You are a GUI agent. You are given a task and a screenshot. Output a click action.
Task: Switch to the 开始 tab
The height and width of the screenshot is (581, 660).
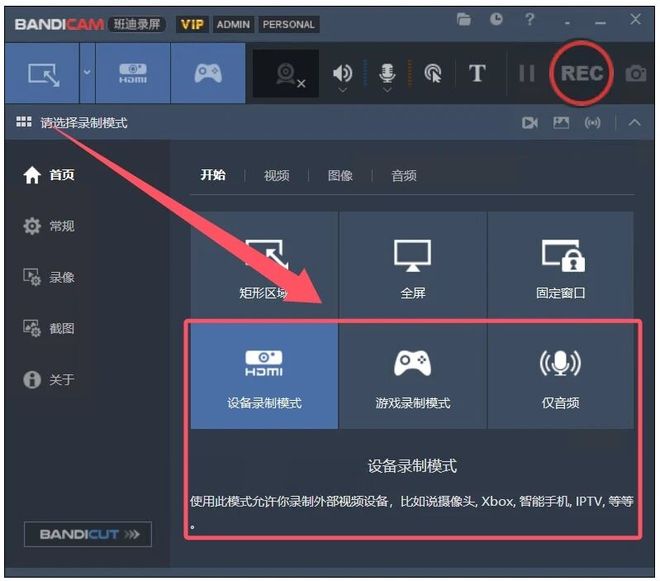tap(213, 175)
